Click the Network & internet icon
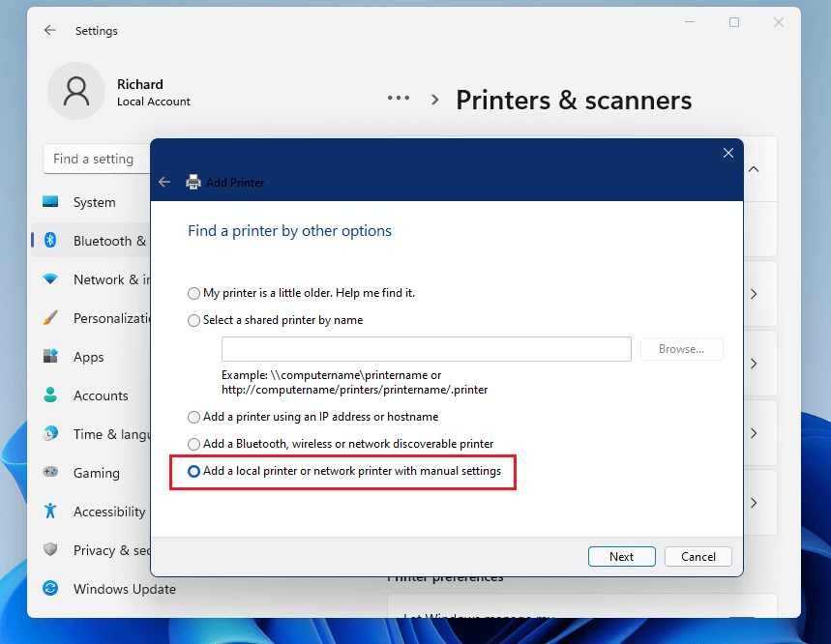This screenshot has height=644, width=831. click(x=50, y=278)
